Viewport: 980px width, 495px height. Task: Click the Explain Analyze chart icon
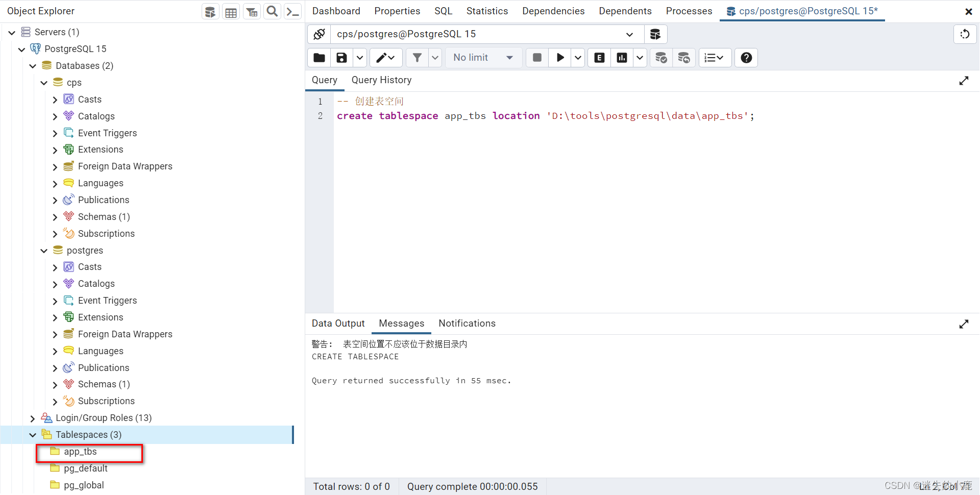(622, 58)
